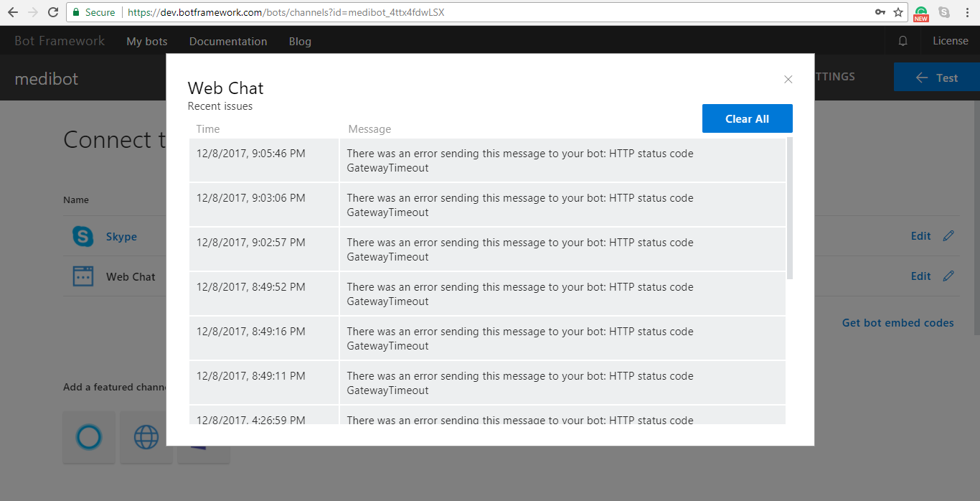Select the 8:49:16 PM timestamp cell

point(264,338)
